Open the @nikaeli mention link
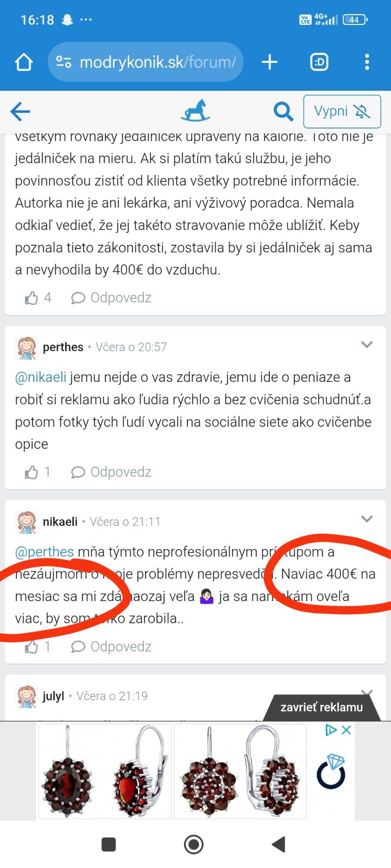The width and height of the screenshot is (391, 868). tap(41, 377)
